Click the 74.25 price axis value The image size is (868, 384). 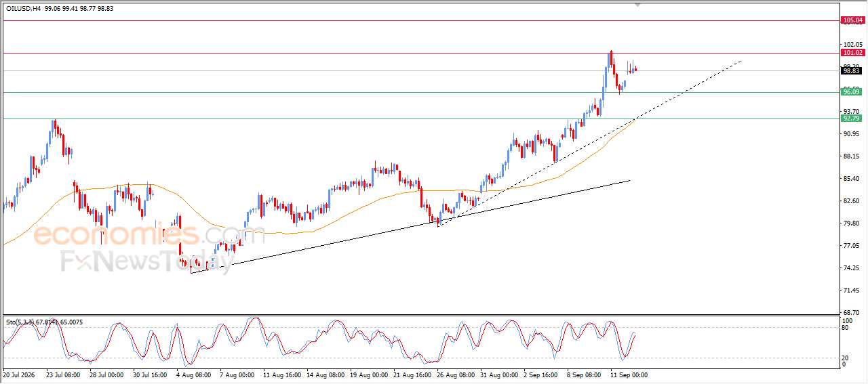851,268
